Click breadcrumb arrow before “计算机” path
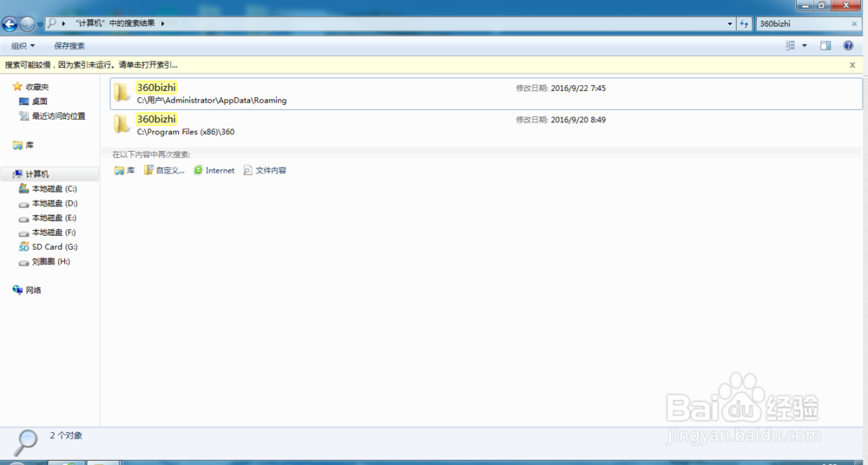The height and width of the screenshot is (465, 868). pos(64,23)
